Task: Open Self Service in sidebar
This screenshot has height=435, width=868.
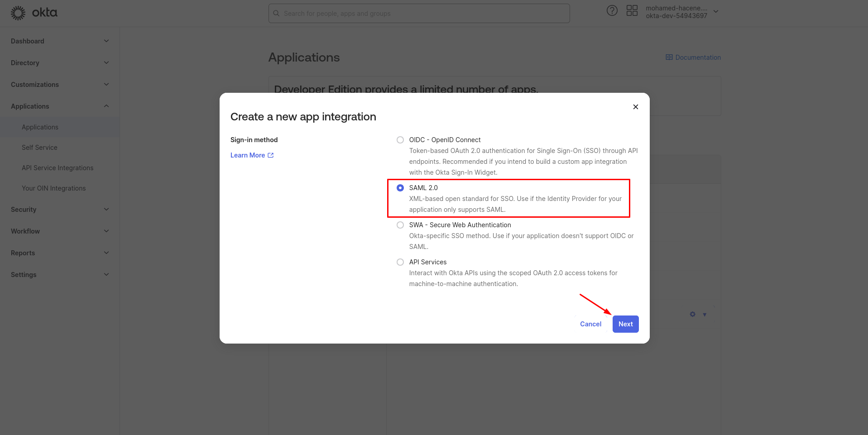Action: coord(39,148)
